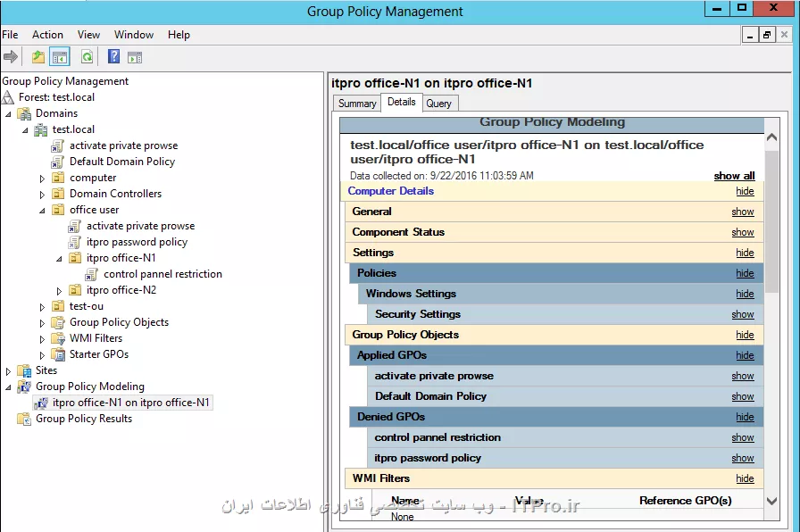Open Help via the blue question mark icon
The image size is (800, 532).
pyautogui.click(x=113, y=56)
